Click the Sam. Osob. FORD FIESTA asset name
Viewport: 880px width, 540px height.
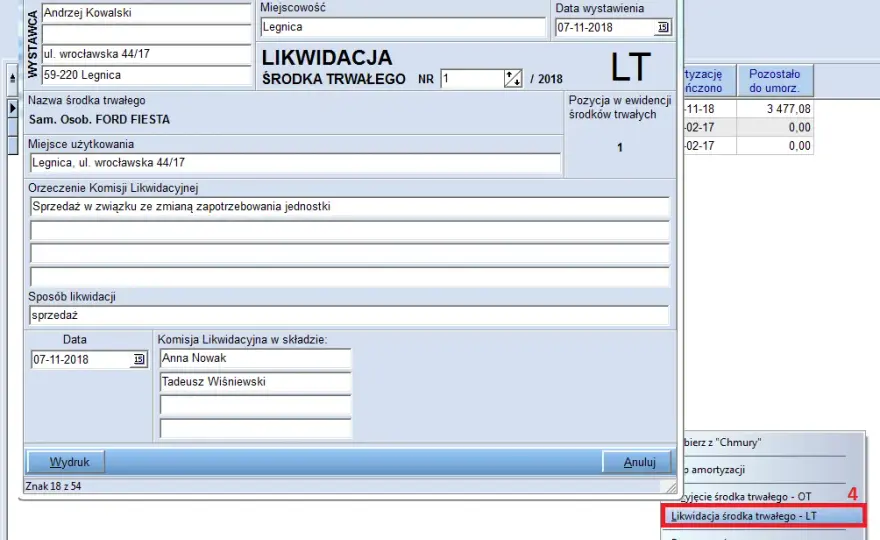[x=99, y=120]
